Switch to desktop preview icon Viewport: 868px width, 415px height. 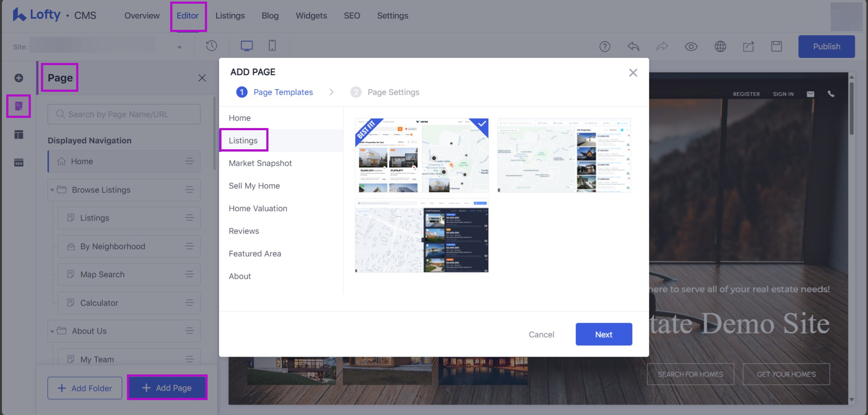pyautogui.click(x=247, y=46)
